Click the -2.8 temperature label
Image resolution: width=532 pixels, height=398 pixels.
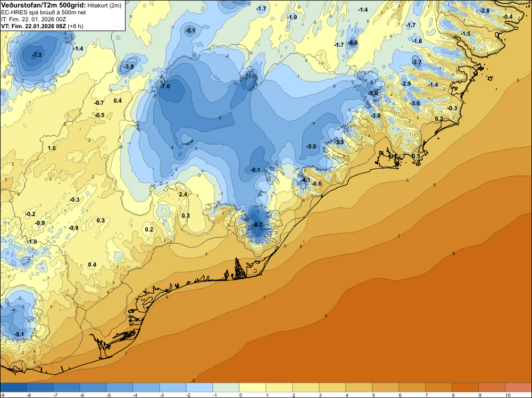(485, 11)
